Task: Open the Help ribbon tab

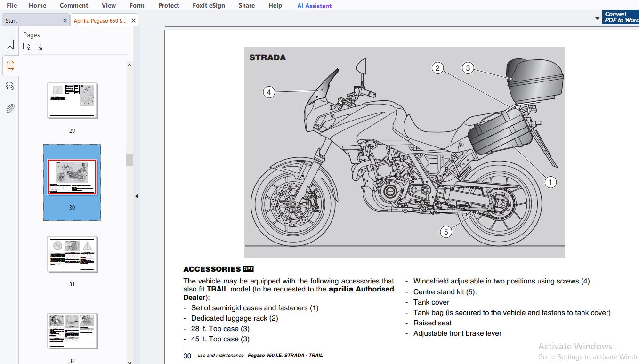Action: [x=275, y=5]
